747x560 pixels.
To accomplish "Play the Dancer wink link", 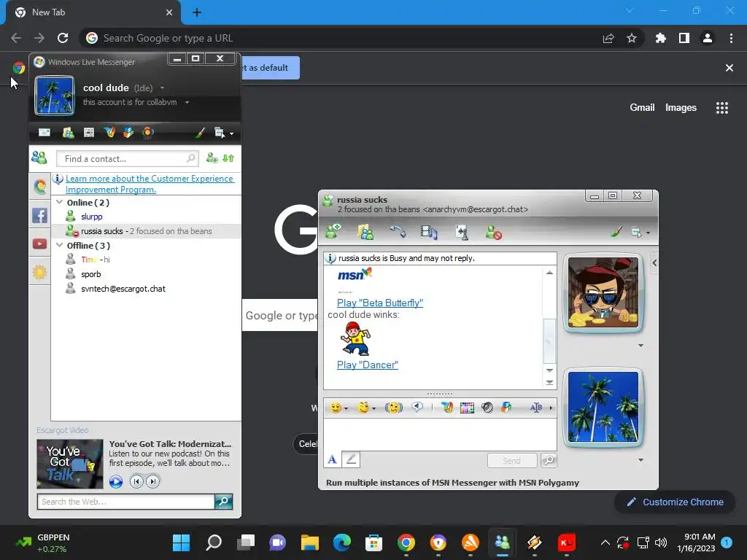I will 368,365.
